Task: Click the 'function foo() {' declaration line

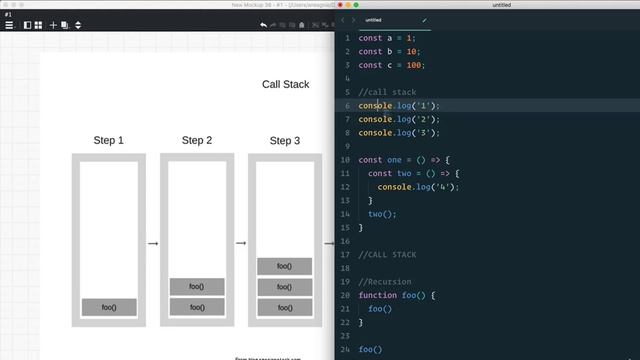Action: [x=397, y=295]
